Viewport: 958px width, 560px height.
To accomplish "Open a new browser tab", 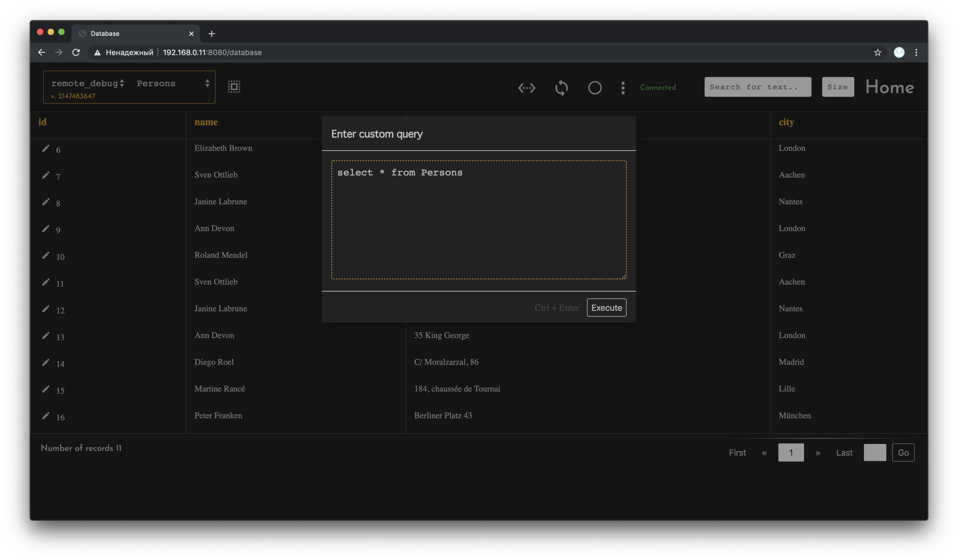I will click(212, 34).
